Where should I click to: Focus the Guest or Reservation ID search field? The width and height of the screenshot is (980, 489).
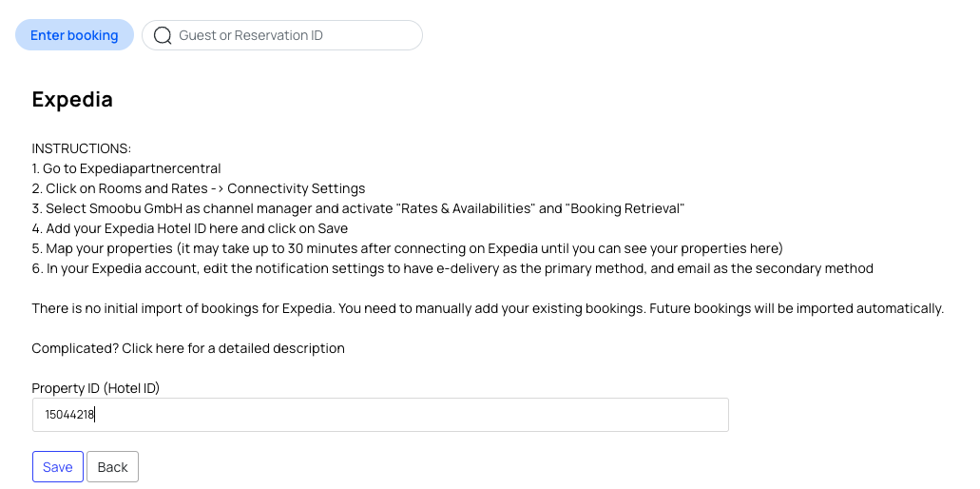[282, 35]
